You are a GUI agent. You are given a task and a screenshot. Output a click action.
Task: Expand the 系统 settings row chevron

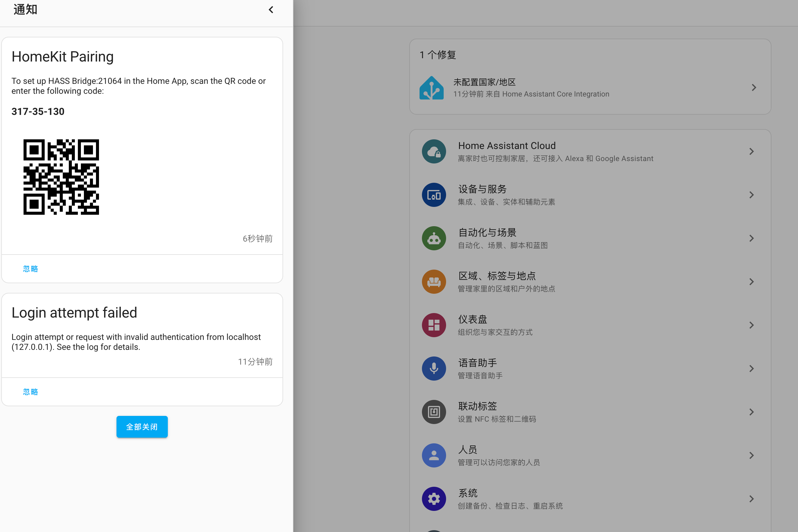coord(752,499)
